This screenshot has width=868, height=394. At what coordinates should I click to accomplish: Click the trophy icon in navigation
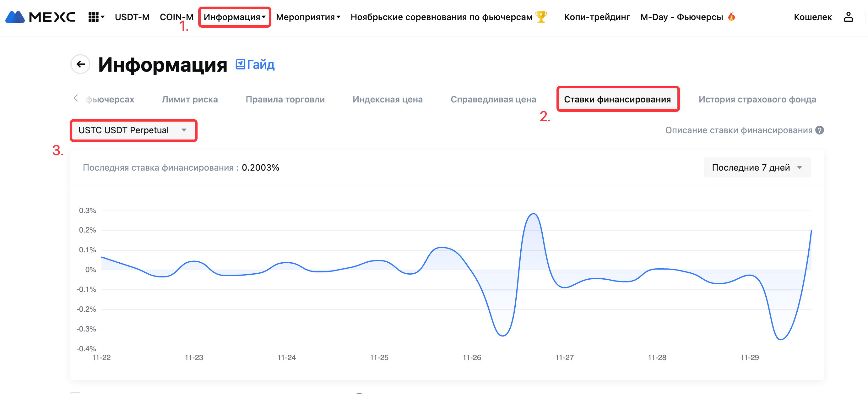pos(540,17)
